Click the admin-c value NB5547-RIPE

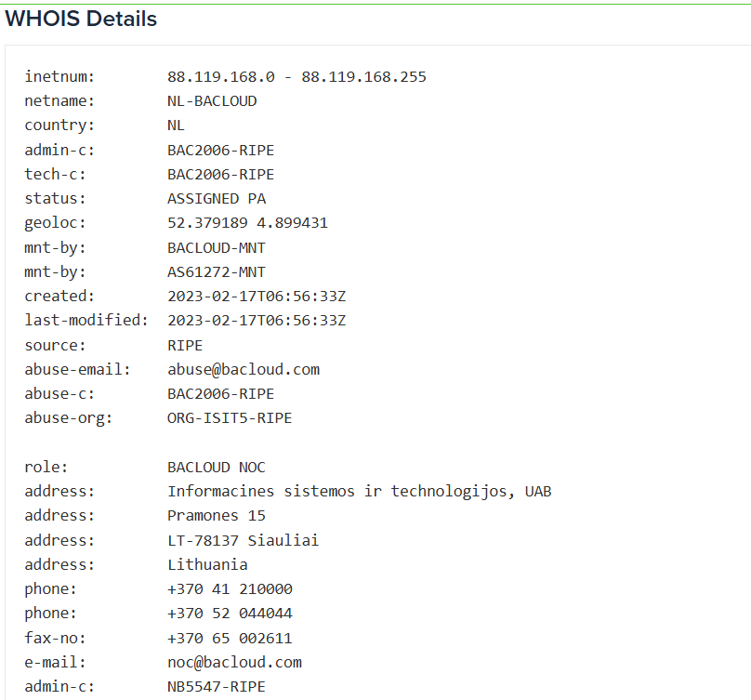click(216, 687)
